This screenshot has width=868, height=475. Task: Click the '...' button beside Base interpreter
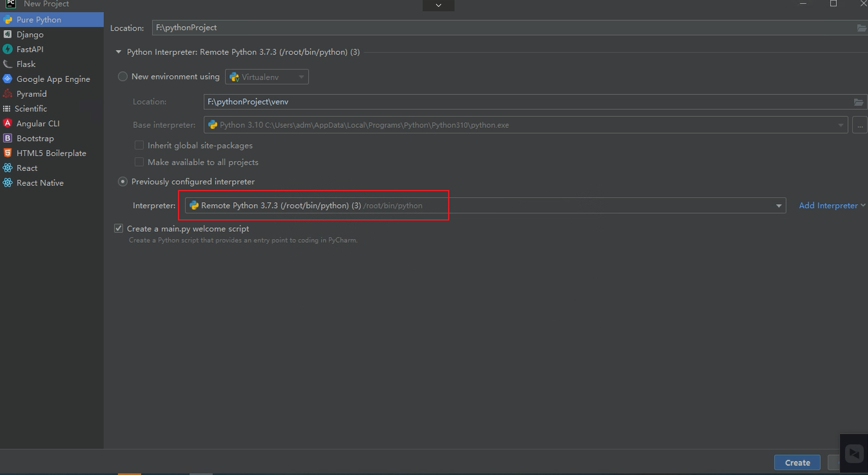coord(860,125)
